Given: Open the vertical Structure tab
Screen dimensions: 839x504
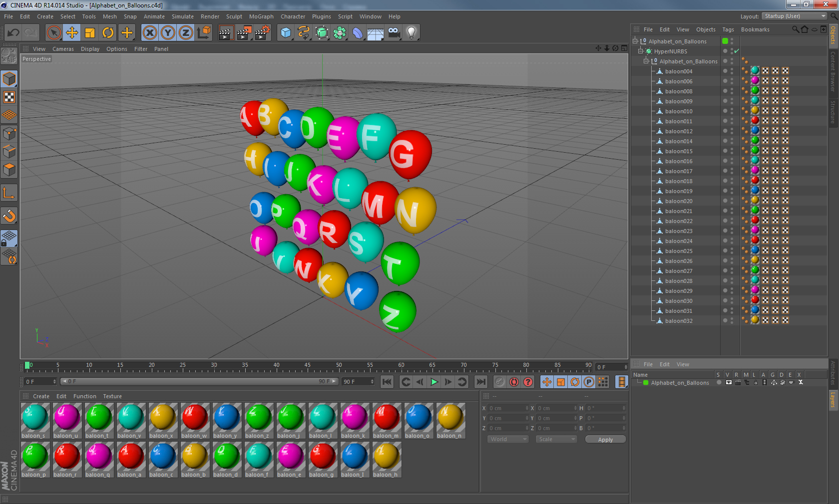Looking at the screenshot, I should (x=833, y=112).
